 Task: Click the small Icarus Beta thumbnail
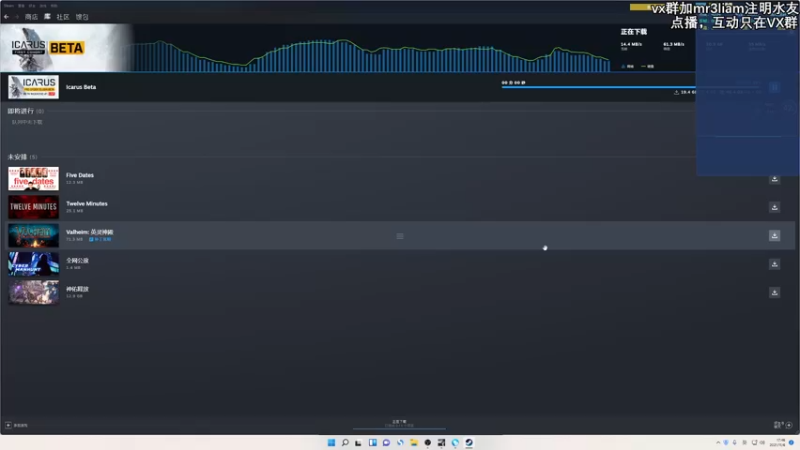pyautogui.click(x=33, y=87)
